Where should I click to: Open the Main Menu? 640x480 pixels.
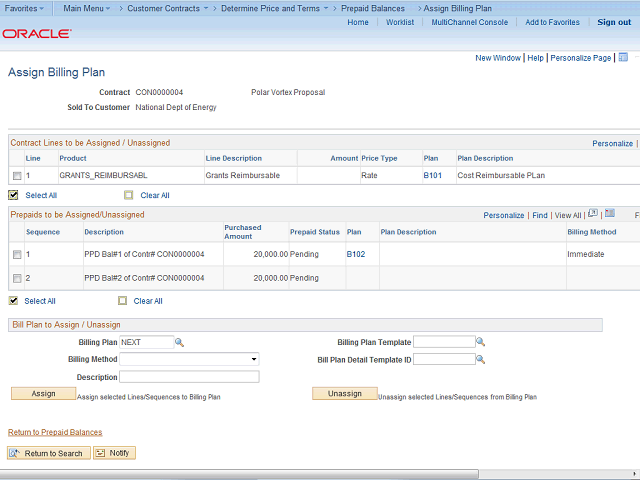(88, 8)
